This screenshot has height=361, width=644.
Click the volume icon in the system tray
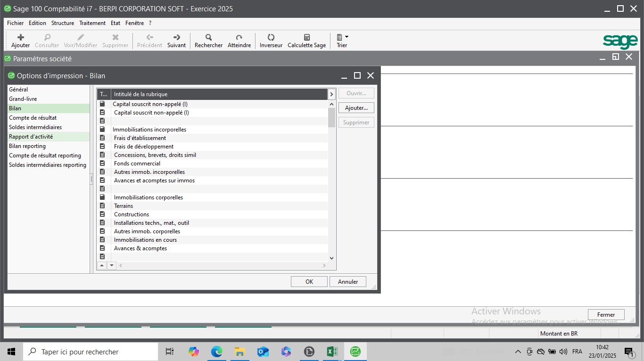point(563,352)
